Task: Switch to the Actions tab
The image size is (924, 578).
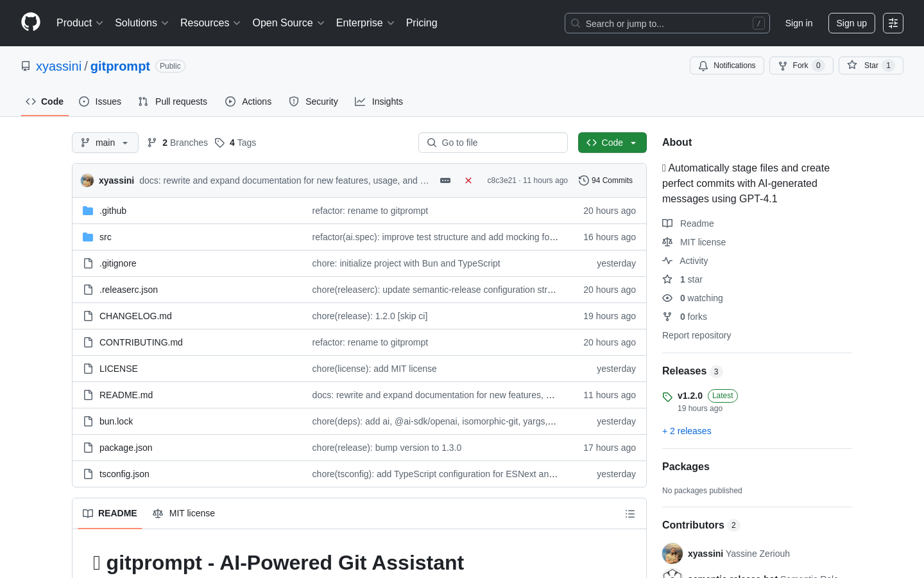Action: [x=248, y=101]
